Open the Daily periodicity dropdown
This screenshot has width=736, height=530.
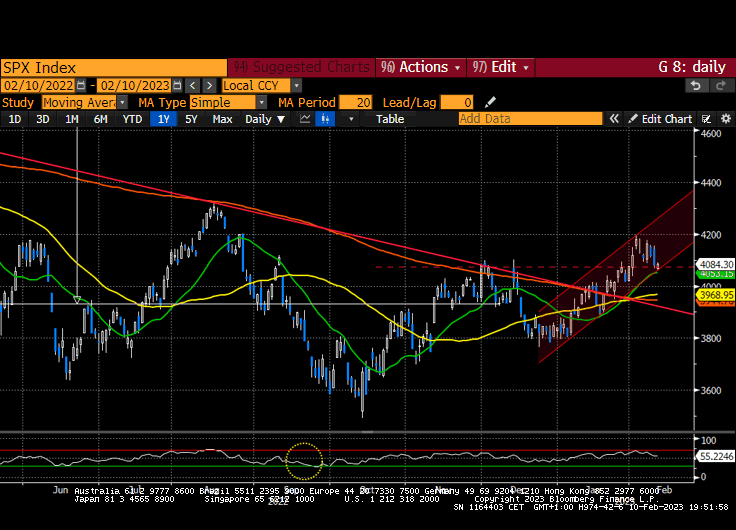coord(265,119)
